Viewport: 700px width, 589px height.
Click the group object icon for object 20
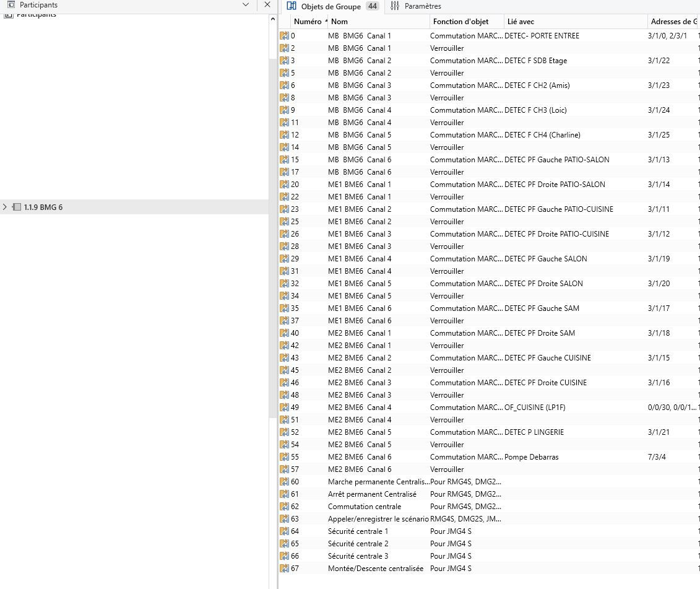click(x=284, y=185)
